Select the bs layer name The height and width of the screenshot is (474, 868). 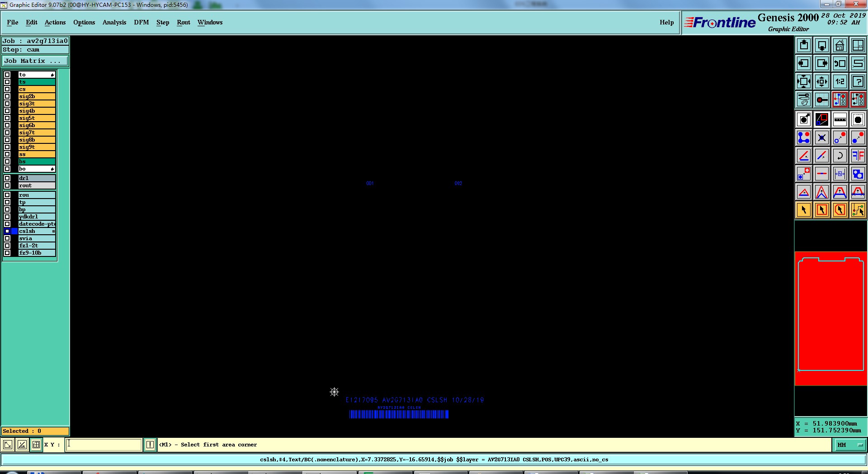(37, 161)
